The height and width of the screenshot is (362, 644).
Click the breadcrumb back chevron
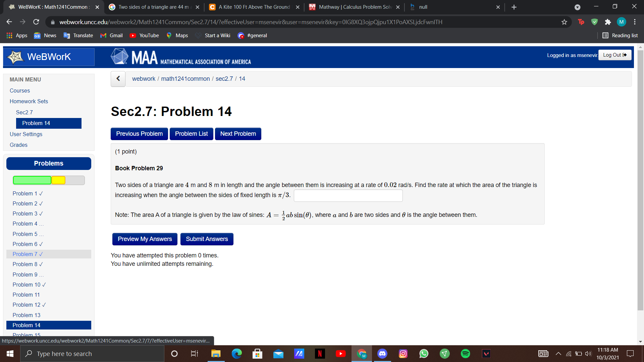pyautogui.click(x=118, y=78)
